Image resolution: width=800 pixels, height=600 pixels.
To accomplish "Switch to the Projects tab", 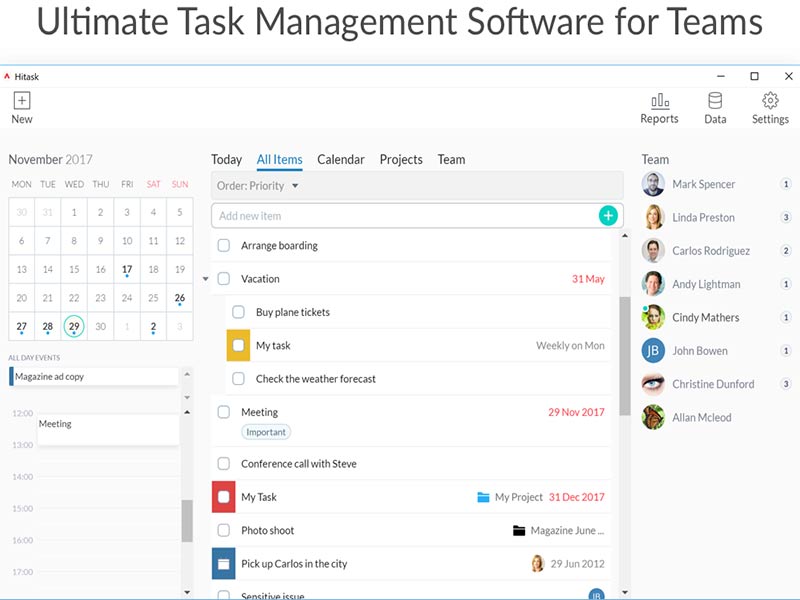I will click(x=401, y=160).
